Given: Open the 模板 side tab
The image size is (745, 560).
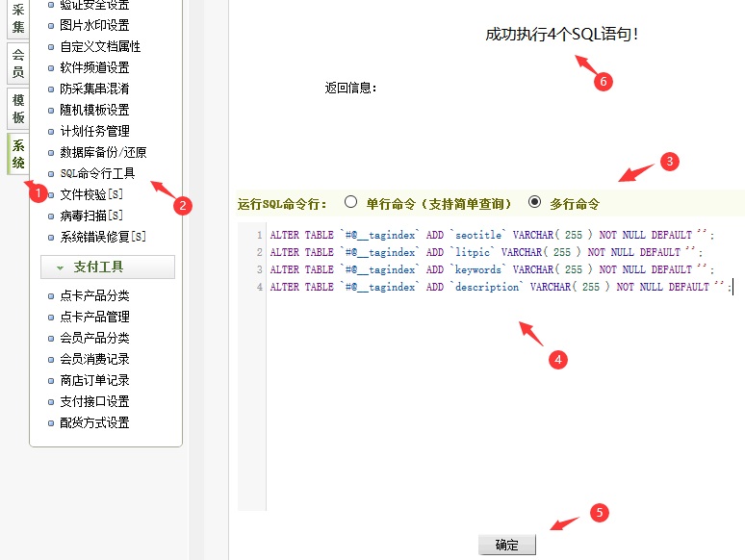Looking at the screenshot, I should click(18, 110).
